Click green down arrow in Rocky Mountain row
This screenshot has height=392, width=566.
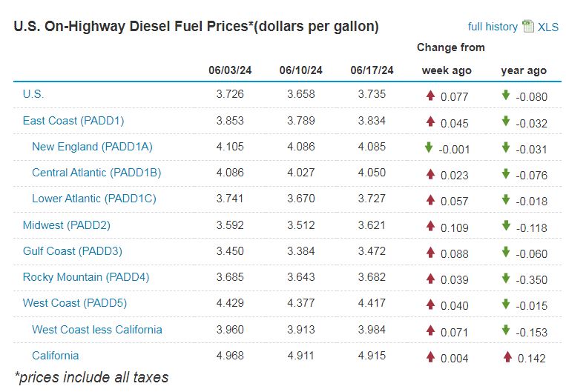[x=506, y=279]
